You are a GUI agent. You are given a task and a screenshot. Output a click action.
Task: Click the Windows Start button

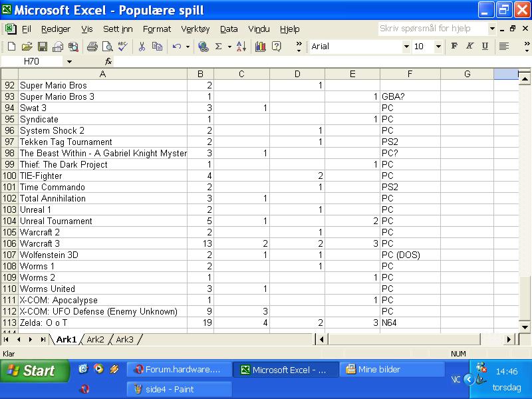pyautogui.click(x=35, y=370)
